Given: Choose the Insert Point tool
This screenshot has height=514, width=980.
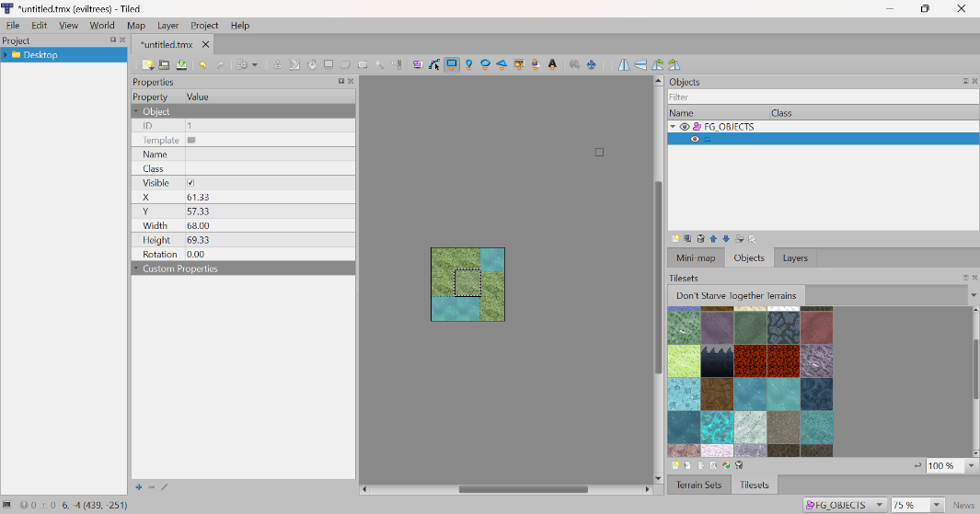Looking at the screenshot, I should click(x=468, y=65).
